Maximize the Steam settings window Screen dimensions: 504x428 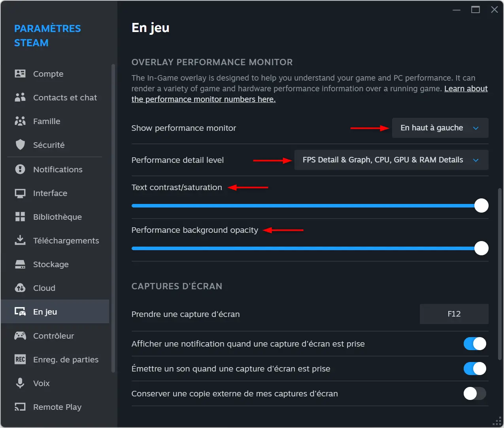pos(476,10)
